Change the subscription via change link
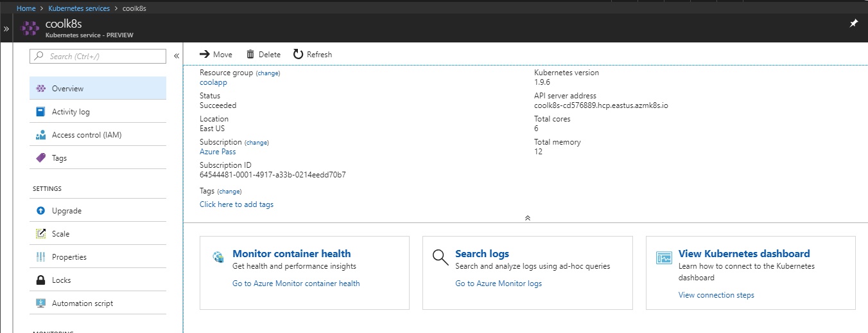Screen dimensions: 868x333 [x=257, y=143]
